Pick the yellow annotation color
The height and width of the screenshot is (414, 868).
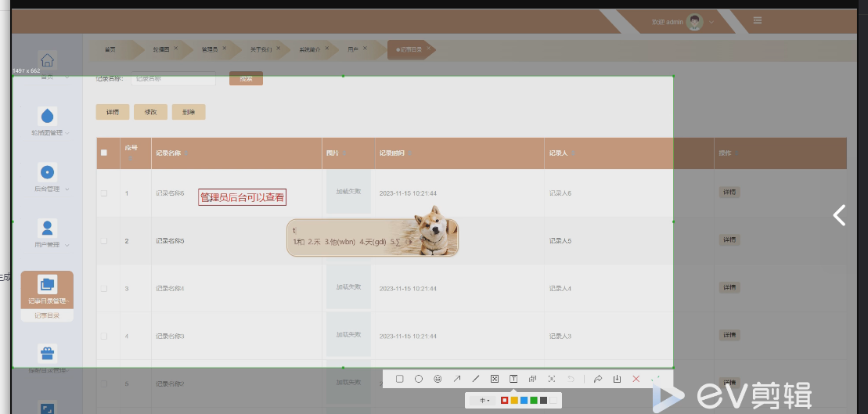[514, 400]
